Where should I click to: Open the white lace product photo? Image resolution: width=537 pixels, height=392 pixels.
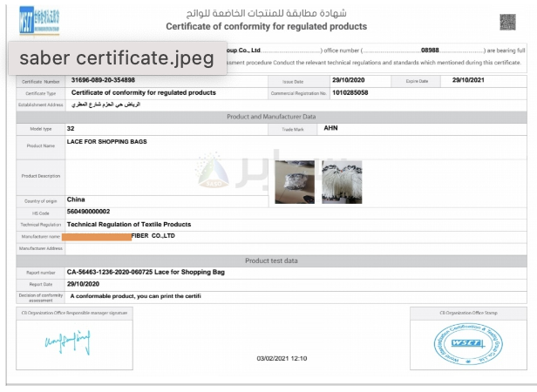pos(342,182)
